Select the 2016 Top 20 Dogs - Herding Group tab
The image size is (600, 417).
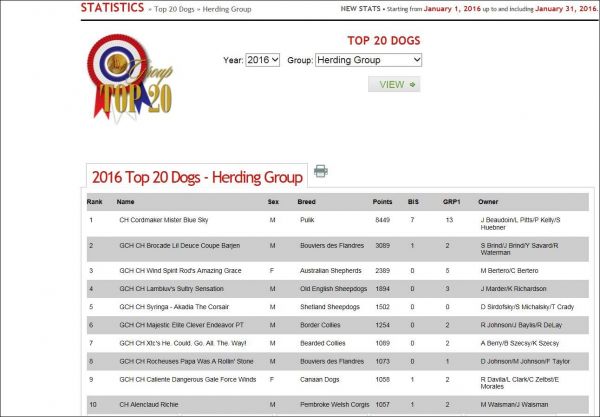197,177
